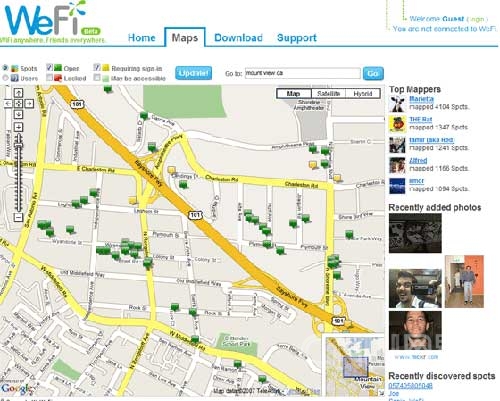The image size is (500, 401).
Task: Click the map zoom slider track
Action: pyautogui.click(x=18, y=173)
